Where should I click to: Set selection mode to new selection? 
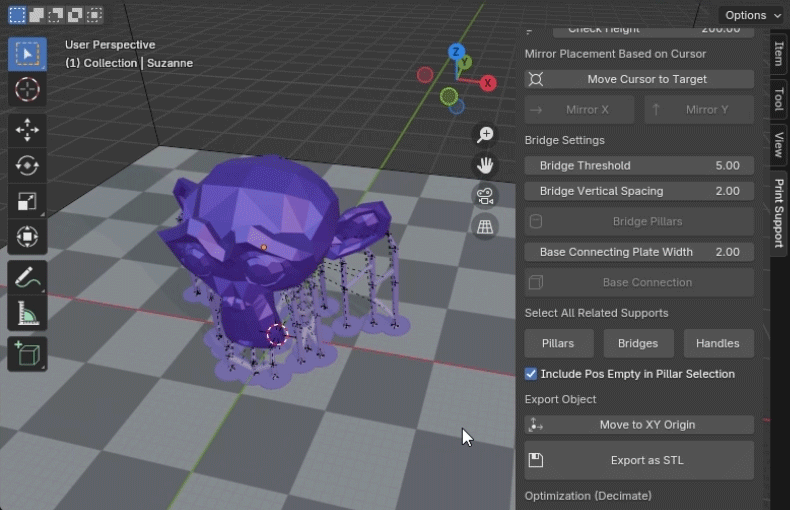(17, 15)
